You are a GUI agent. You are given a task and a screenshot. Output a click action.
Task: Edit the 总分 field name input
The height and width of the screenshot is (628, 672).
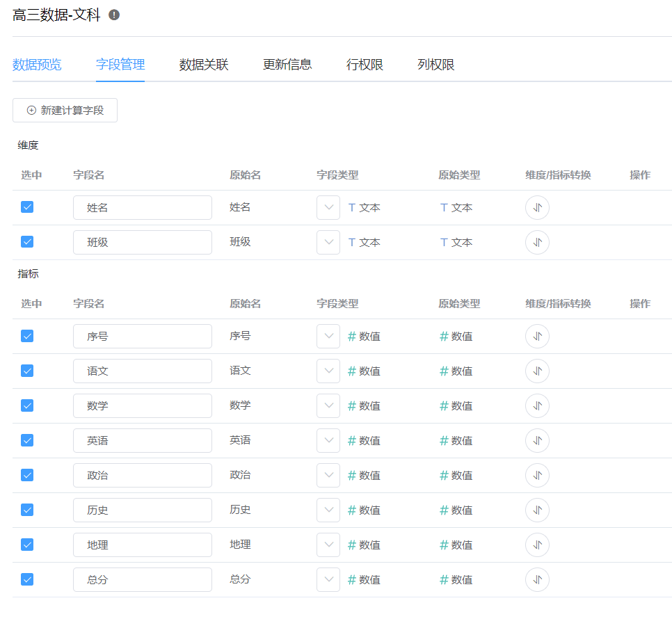[x=143, y=579]
